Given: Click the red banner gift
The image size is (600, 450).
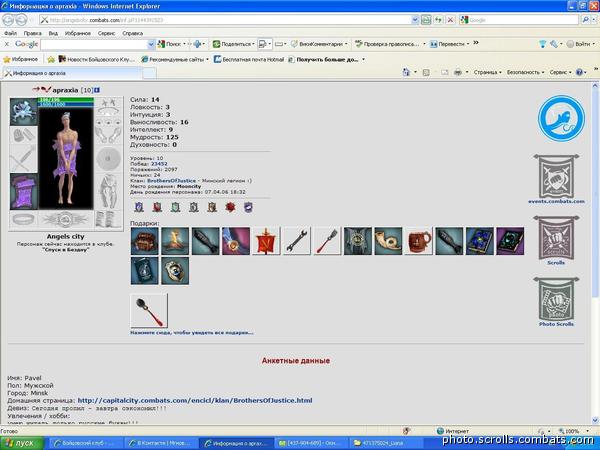Looking at the screenshot, I should [266, 241].
